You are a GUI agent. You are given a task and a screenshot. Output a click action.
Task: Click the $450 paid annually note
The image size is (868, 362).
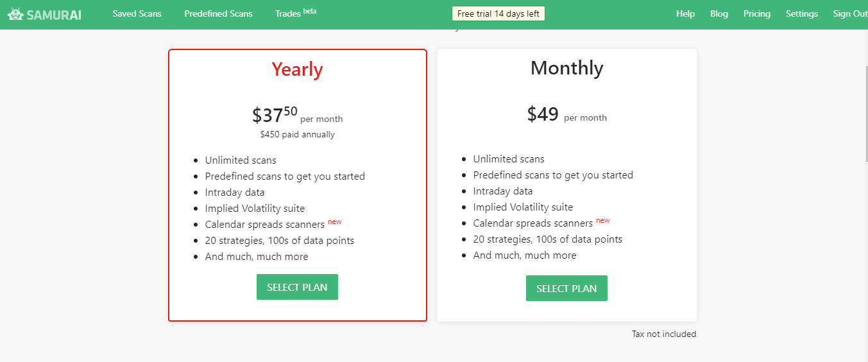coord(297,135)
